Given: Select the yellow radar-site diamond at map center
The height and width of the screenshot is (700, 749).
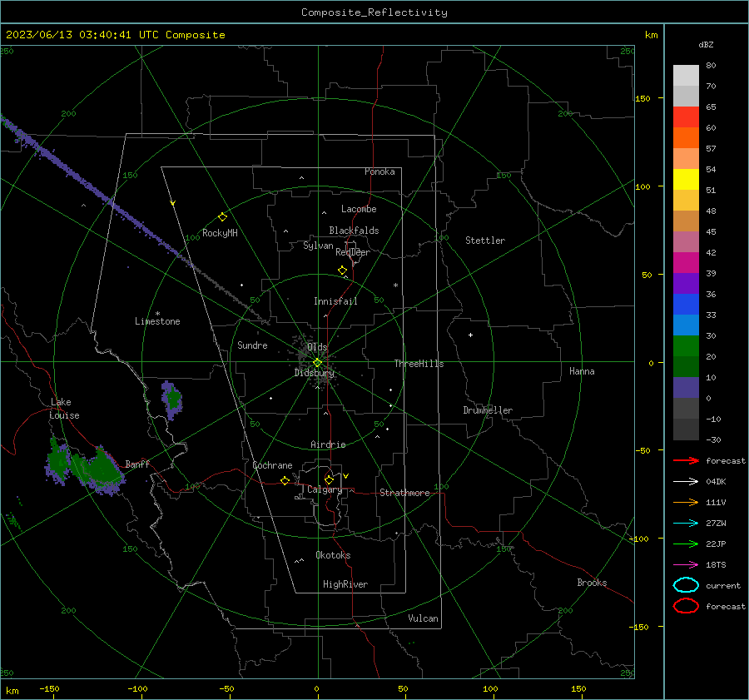Looking at the screenshot, I should click(x=317, y=363).
